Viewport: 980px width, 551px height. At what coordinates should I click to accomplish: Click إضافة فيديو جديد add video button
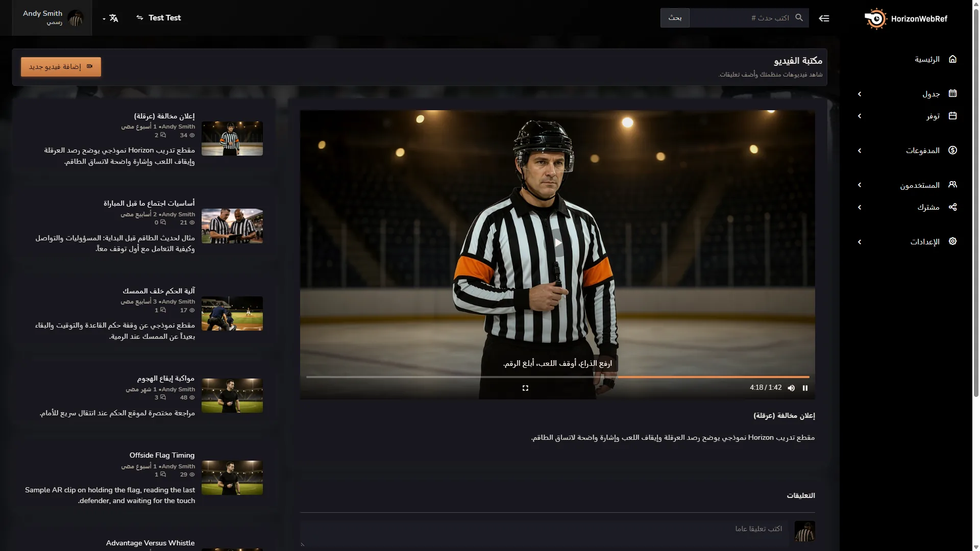(61, 67)
